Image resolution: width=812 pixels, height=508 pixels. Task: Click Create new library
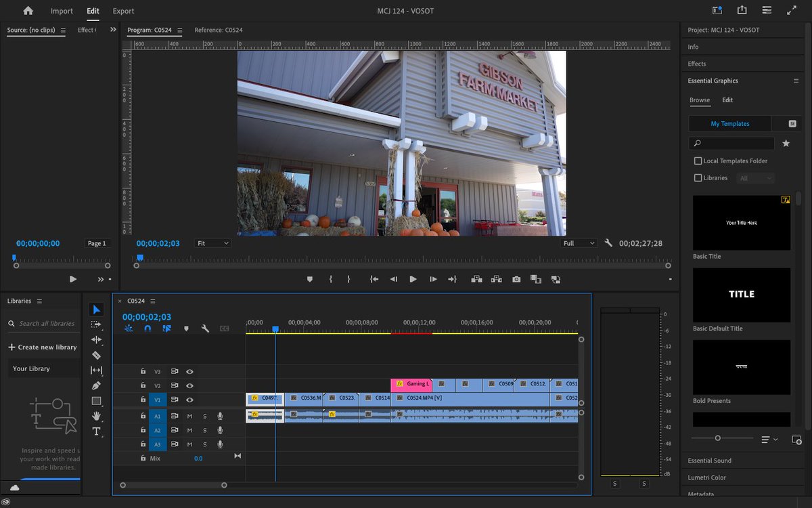coord(43,347)
